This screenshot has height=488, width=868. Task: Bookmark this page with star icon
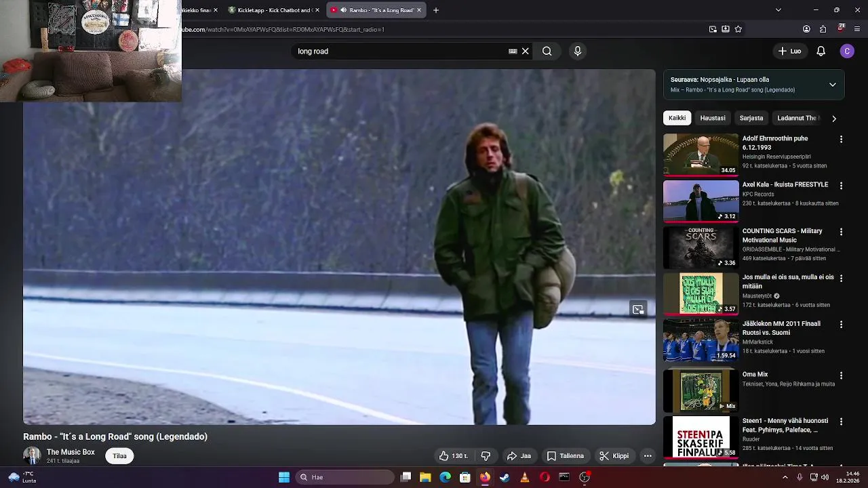tap(738, 29)
